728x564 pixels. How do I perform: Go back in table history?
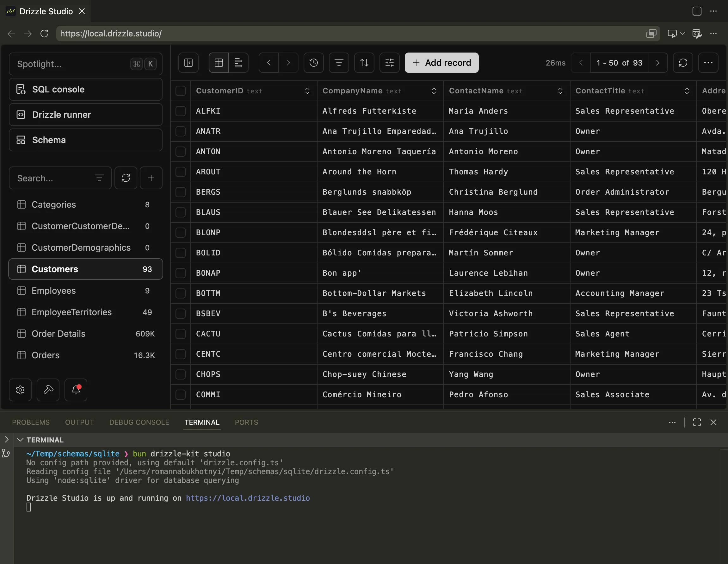[269, 63]
